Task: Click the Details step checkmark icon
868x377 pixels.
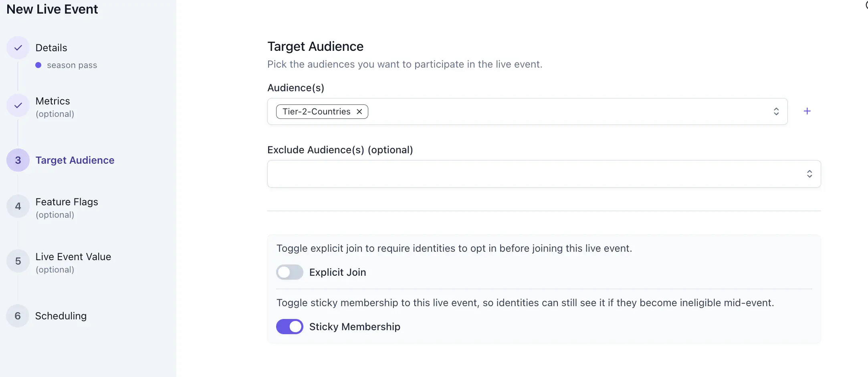Action: tap(17, 48)
